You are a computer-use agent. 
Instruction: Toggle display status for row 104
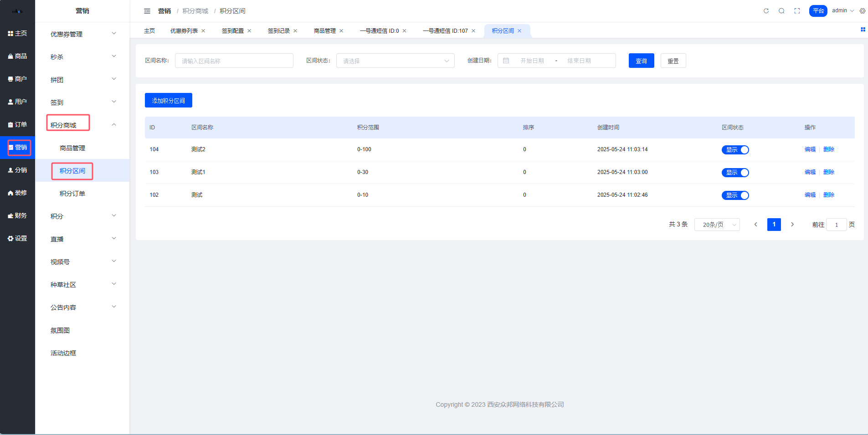tap(735, 150)
